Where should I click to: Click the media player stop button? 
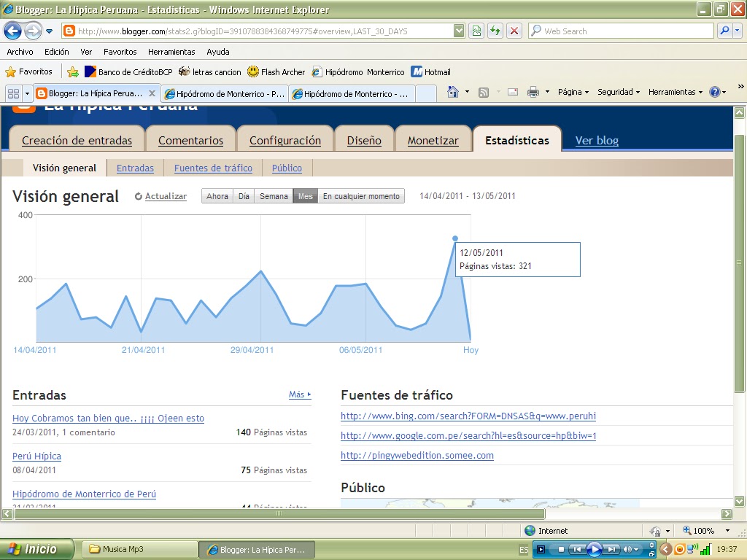coord(561,550)
